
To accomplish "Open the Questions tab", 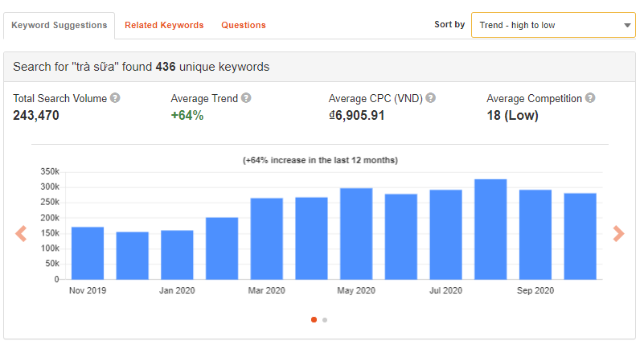I will [x=244, y=26].
